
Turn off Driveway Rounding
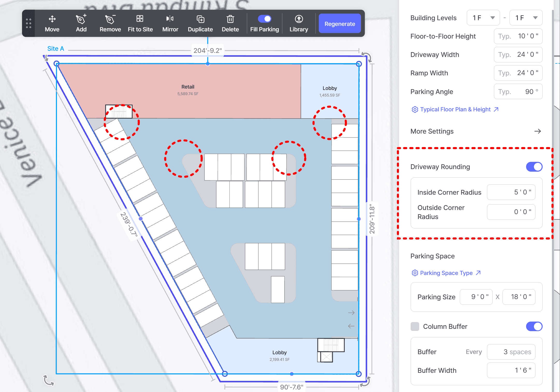(534, 167)
